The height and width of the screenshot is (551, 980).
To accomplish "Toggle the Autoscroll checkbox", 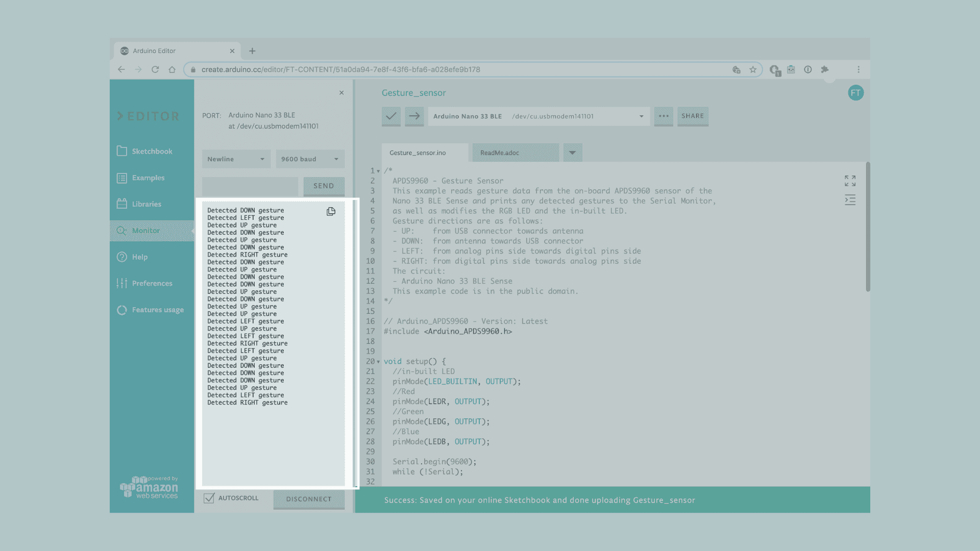I will (x=209, y=498).
